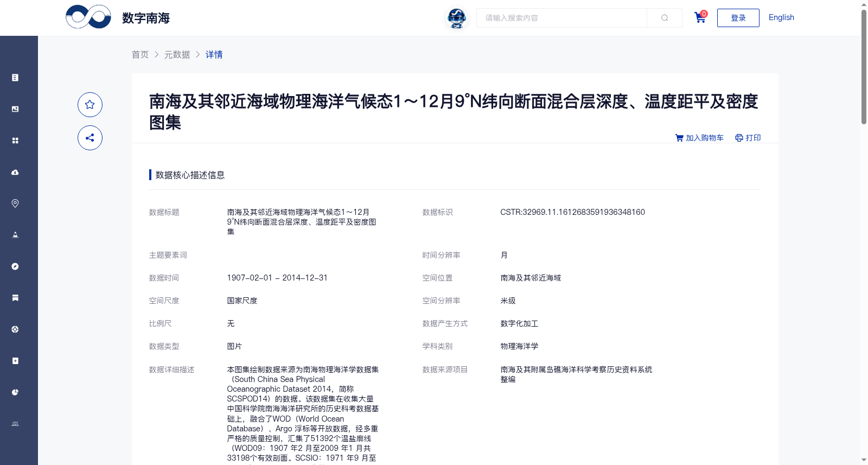Screen dimensions: 868x465
Task: Open the map pin location sidebar icon
Action: coord(15,203)
